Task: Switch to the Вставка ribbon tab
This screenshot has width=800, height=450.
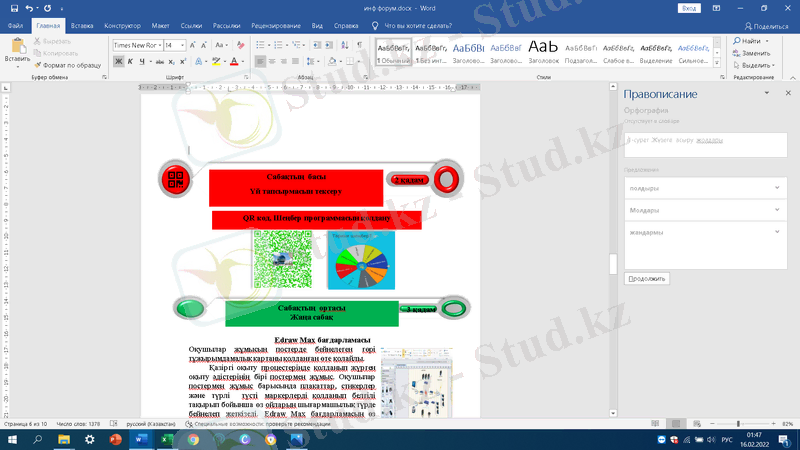Action: (84, 25)
